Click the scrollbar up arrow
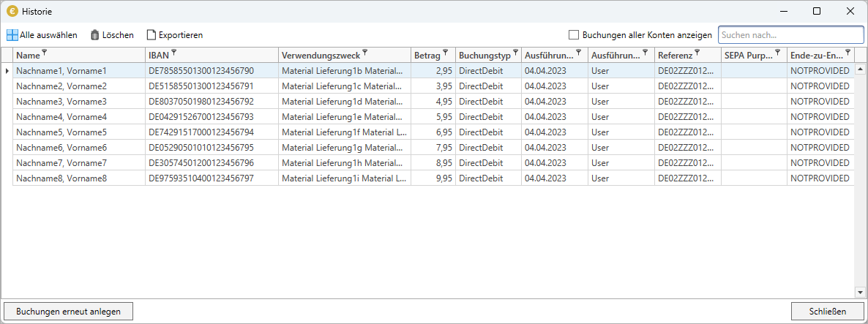The width and height of the screenshot is (868, 324). pyautogui.click(x=860, y=69)
